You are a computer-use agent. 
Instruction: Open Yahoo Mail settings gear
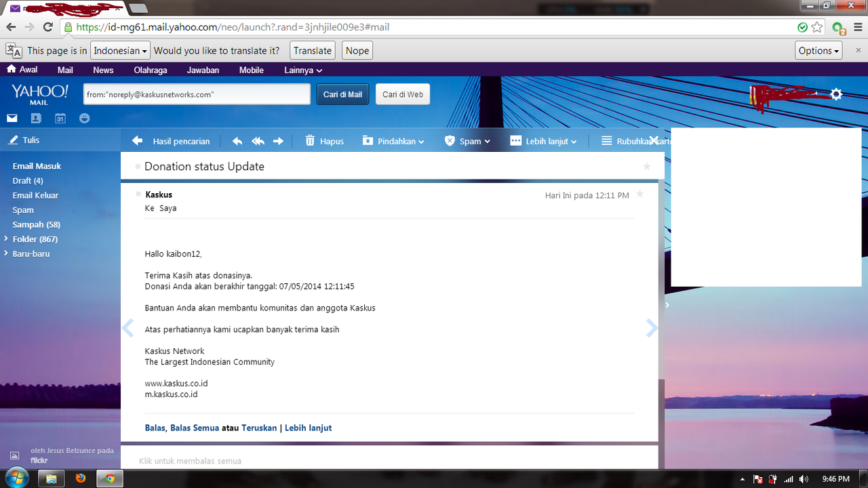point(836,94)
